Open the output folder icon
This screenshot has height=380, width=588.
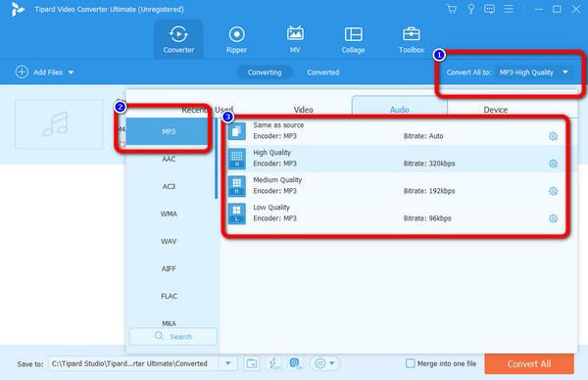252,363
